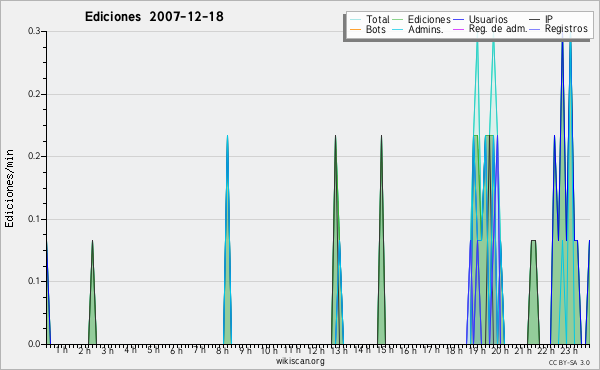Click the 2 h axis label
600x370 pixels.
(85, 350)
